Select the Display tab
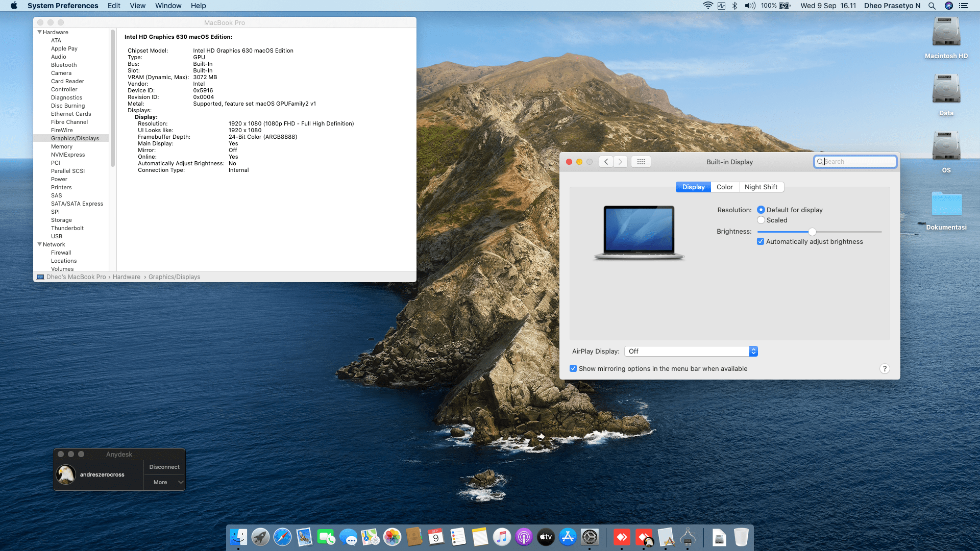Screen dimensions: 980x551 pos(693,187)
